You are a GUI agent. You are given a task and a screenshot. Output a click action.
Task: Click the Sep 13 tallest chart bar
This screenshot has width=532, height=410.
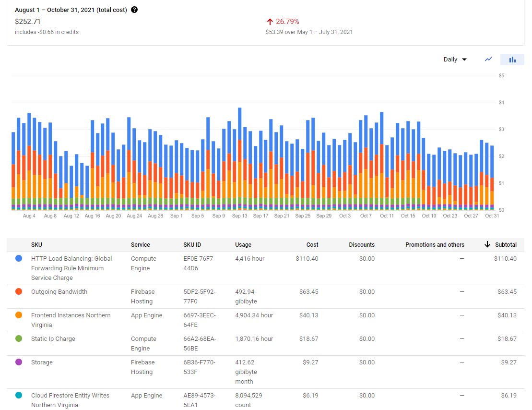[x=239, y=158]
